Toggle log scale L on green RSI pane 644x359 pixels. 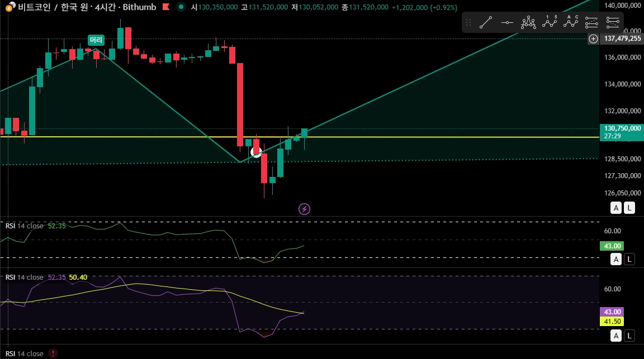(629, 259)
